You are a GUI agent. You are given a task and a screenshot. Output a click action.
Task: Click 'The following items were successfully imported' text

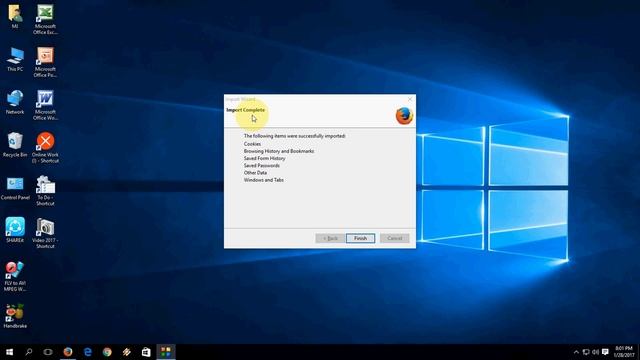coord(294,136)
